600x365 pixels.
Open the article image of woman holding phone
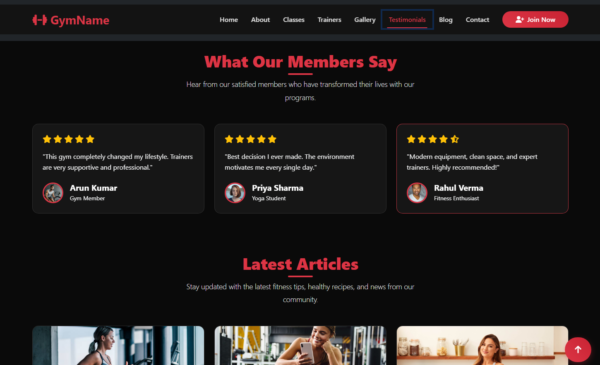tap(300, 345)
